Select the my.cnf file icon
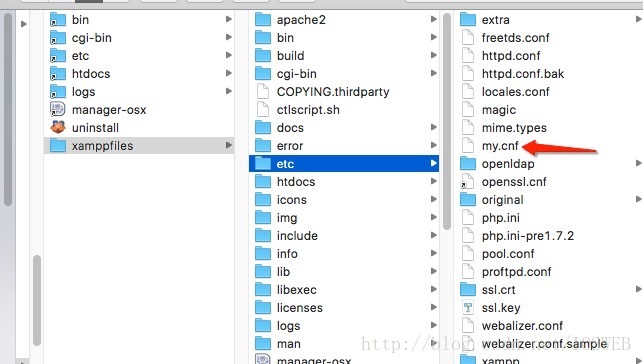Image resolution: width=643 pixels, height=364 pixels. coord(468,146)
